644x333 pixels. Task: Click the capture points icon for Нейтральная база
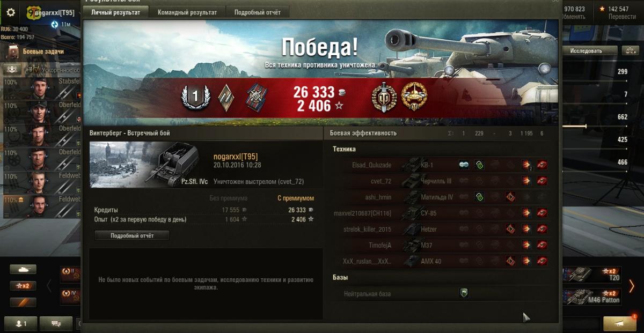[464, 293]
